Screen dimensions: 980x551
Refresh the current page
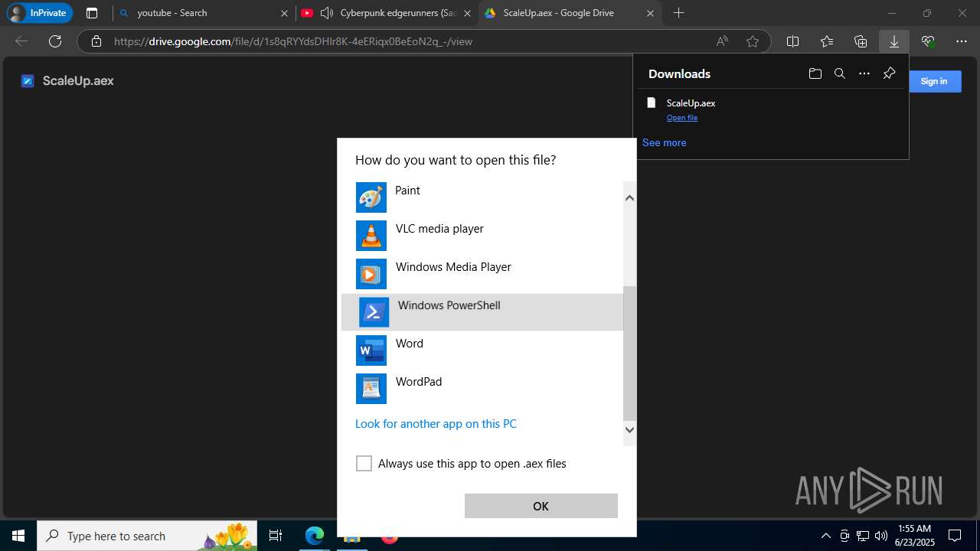click(55, 41)
